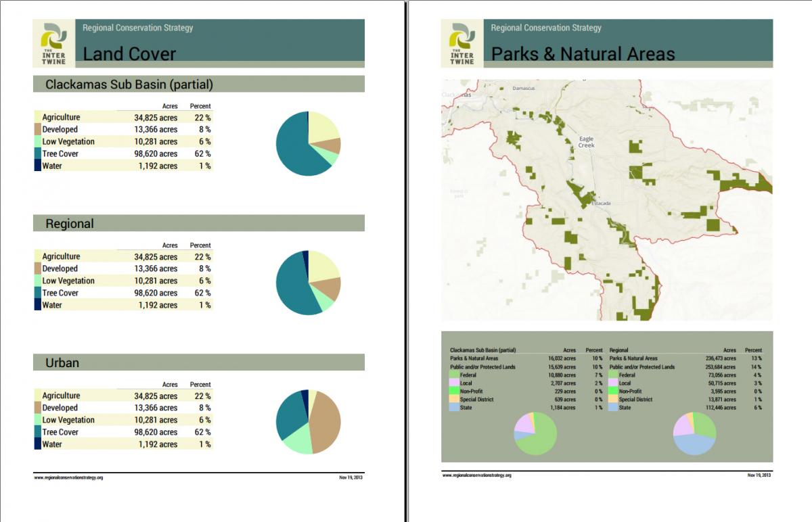Click the pie chart below the Clackamas protected lands table
The width and height of the screenshot is (812, 522).
click(x=535, y=433)
